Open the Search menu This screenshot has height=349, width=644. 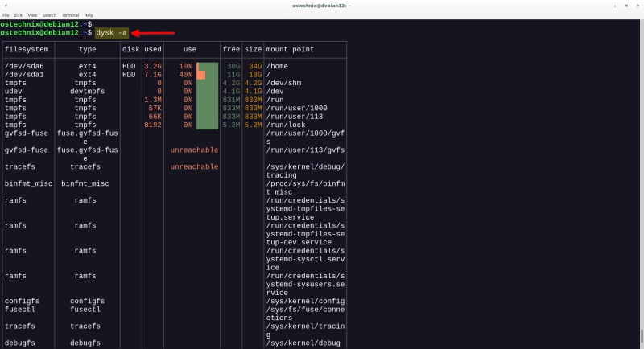click(49, 15)
